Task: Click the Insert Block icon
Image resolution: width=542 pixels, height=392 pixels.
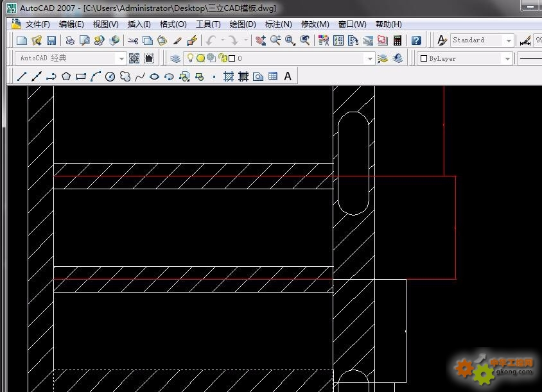Action: (184, 76)
